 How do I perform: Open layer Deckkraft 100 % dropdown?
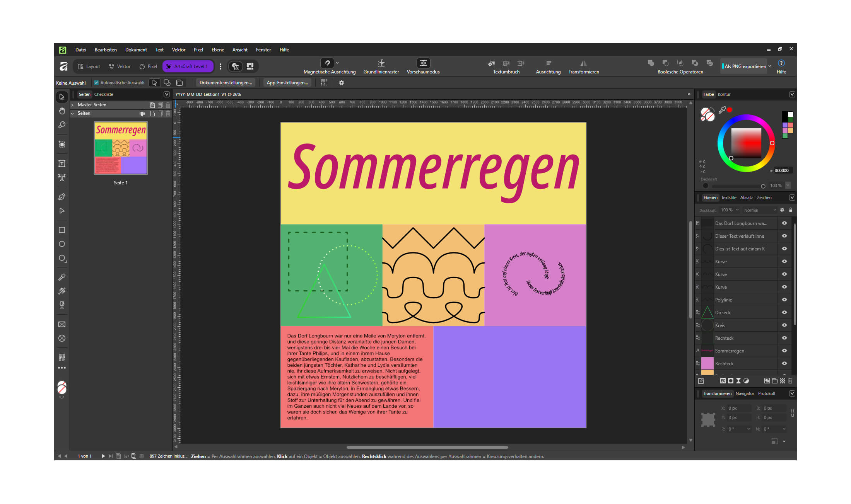(x=730, y=210)
